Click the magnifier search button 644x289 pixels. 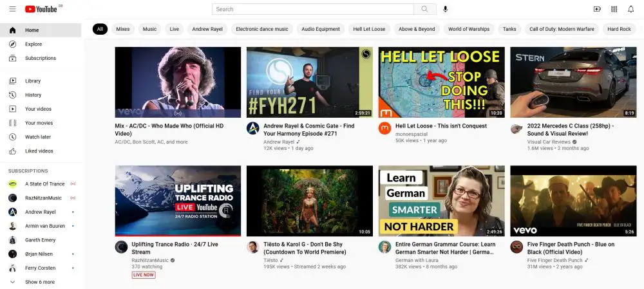pyautogui.click(x=424, y=9)
